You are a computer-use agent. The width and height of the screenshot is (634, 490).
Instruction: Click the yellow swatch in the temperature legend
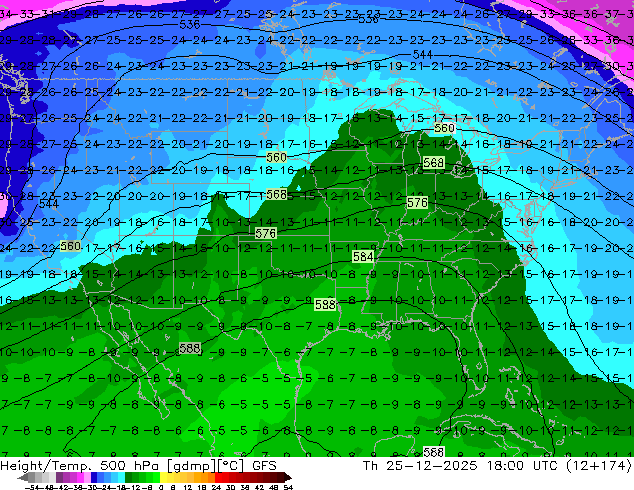(x=163, y=478)
